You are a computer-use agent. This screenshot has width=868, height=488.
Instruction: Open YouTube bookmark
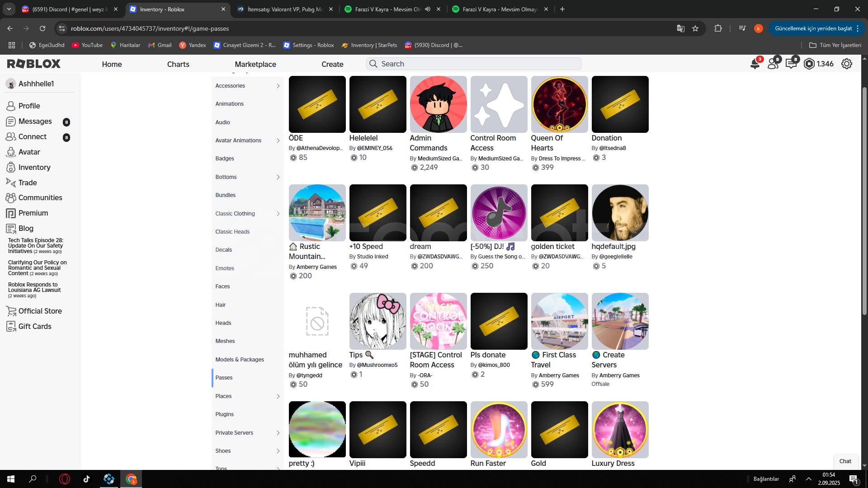click(87, 45)
